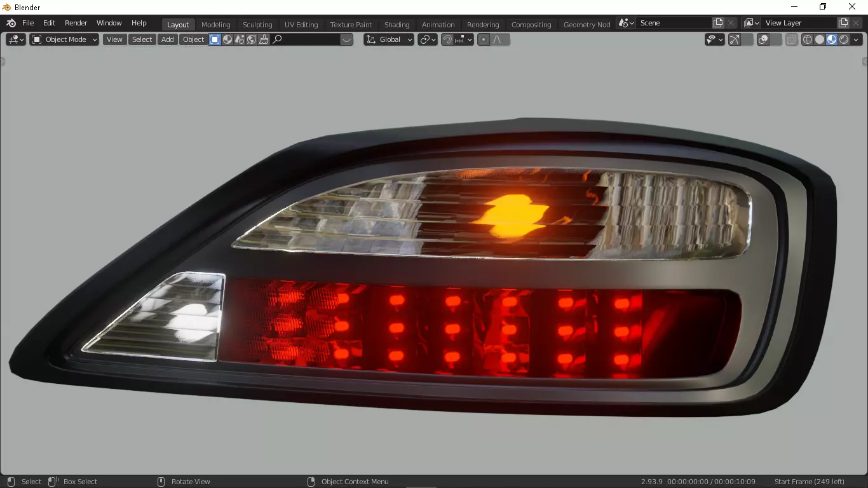Open the pivot point dropdown

coord(428,39)
